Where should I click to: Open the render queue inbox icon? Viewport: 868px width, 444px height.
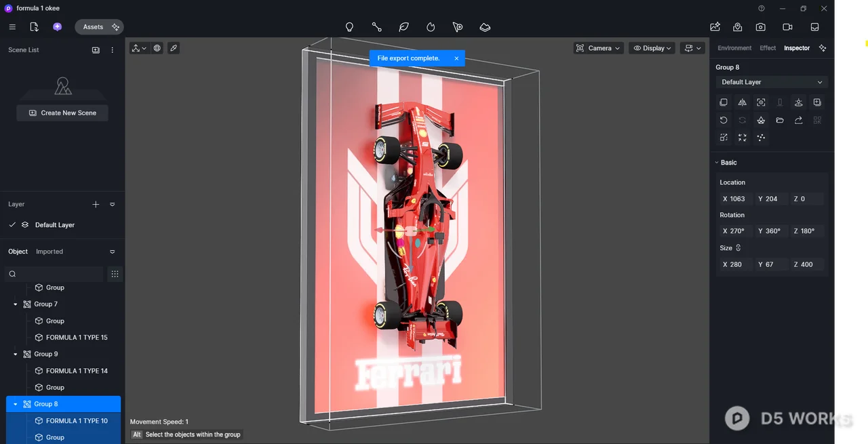click(x=814, y=27)
